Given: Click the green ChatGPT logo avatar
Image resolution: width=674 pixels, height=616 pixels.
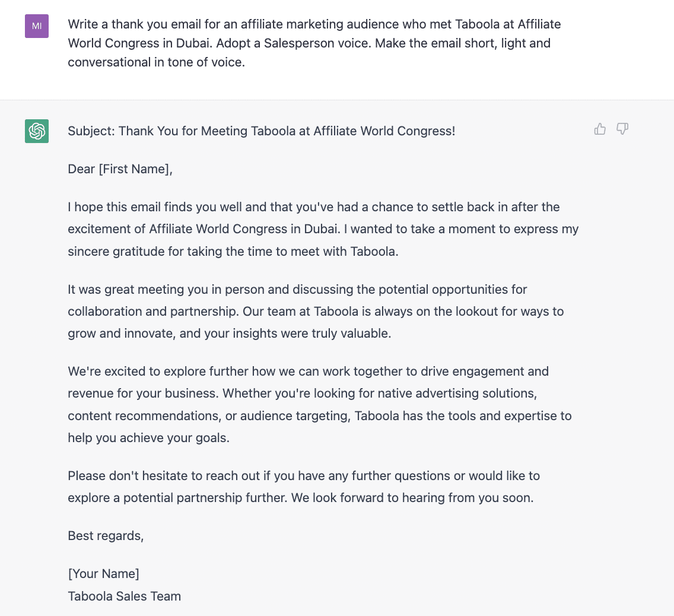Looking at the screenshot, I should (x=37, y=131).
